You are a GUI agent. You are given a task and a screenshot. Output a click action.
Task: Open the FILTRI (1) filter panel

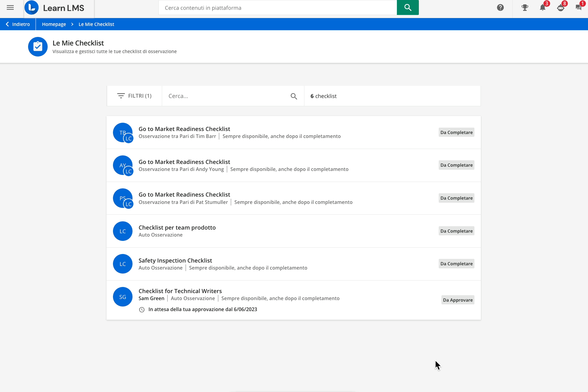[134, 96]
